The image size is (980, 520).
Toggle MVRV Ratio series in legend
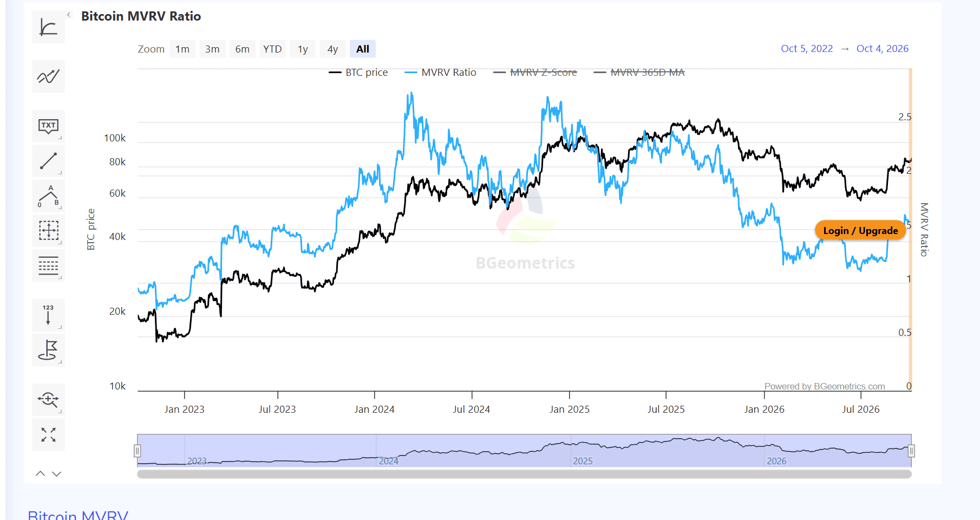[441, 72]
